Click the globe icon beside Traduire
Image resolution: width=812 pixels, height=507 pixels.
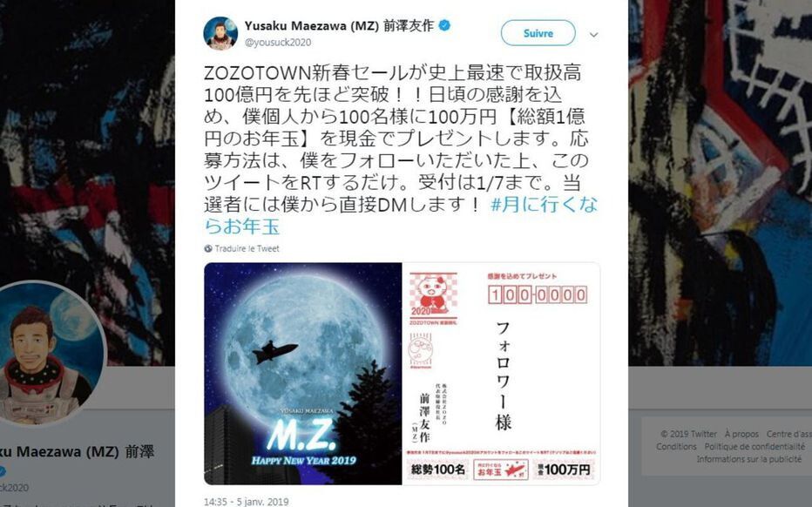click(208, 248)
